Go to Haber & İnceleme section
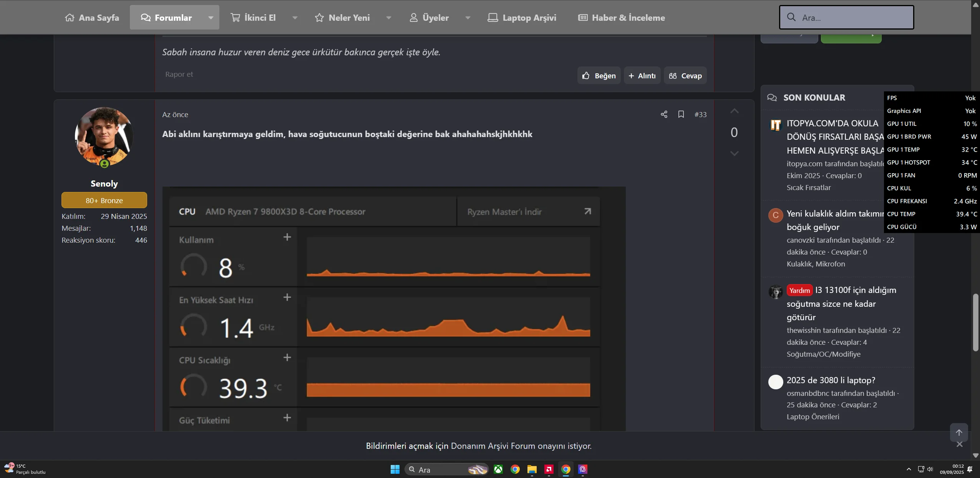The image size is (980, 478). (x=622, y=18)
